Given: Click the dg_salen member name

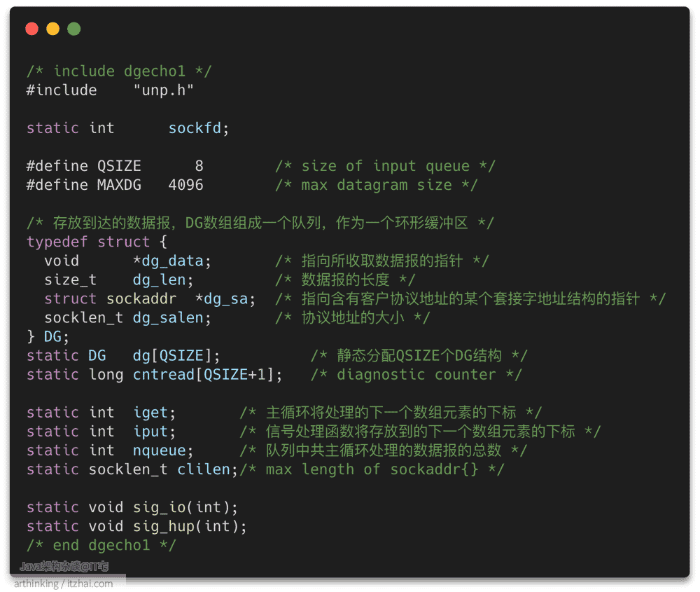Looking at the screenshot, I should coord(168,318).
